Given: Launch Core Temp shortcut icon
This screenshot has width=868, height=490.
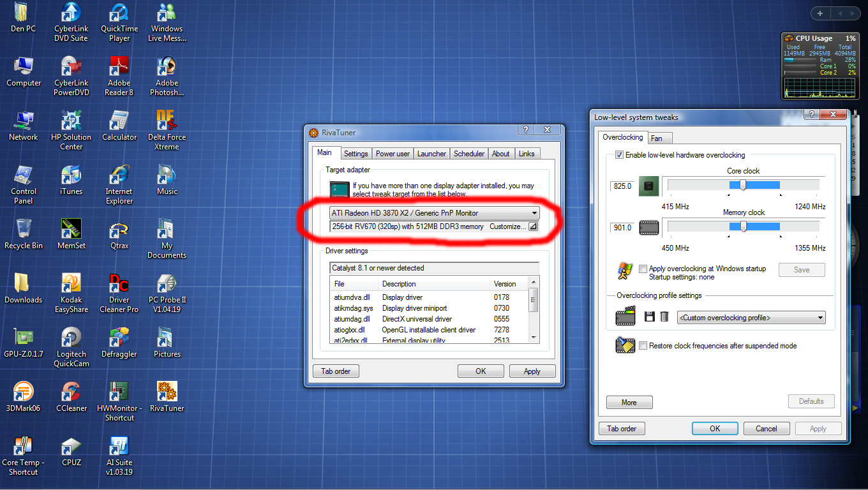Looking at the screenshot, I should (x=23, y=456).
